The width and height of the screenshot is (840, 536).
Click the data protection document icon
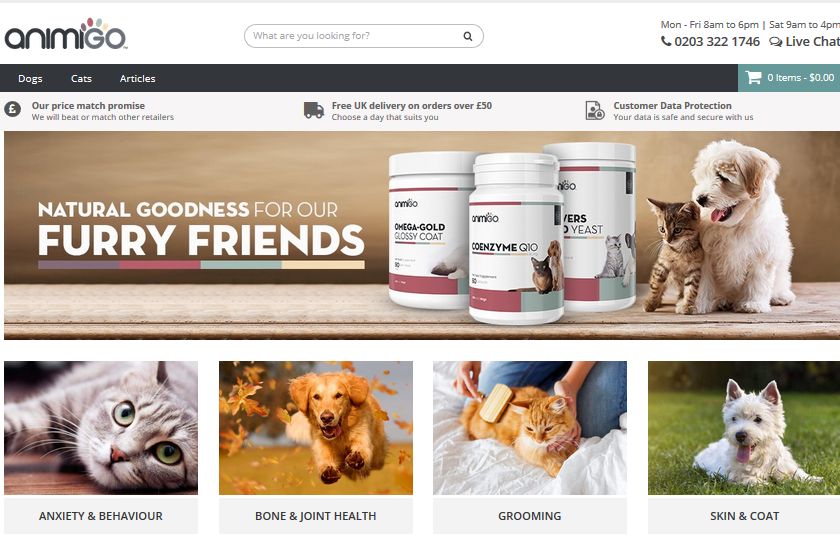[x=595, y=110]
